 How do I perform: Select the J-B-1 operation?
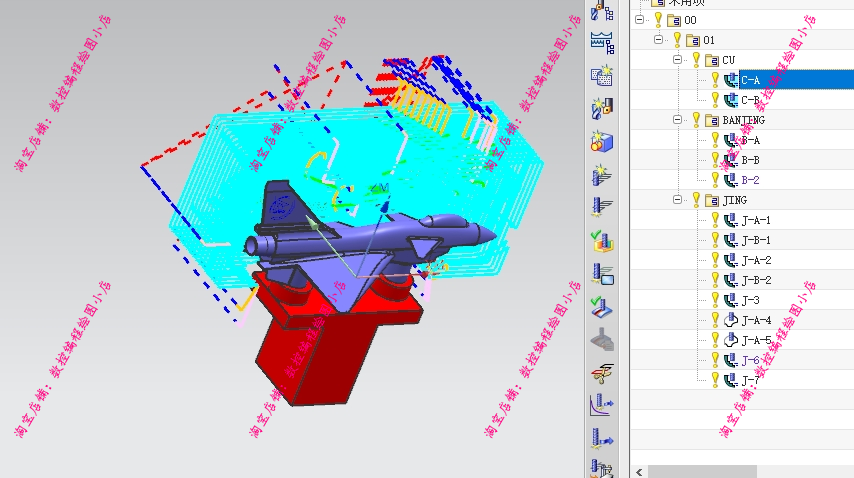tap(756, 240)
